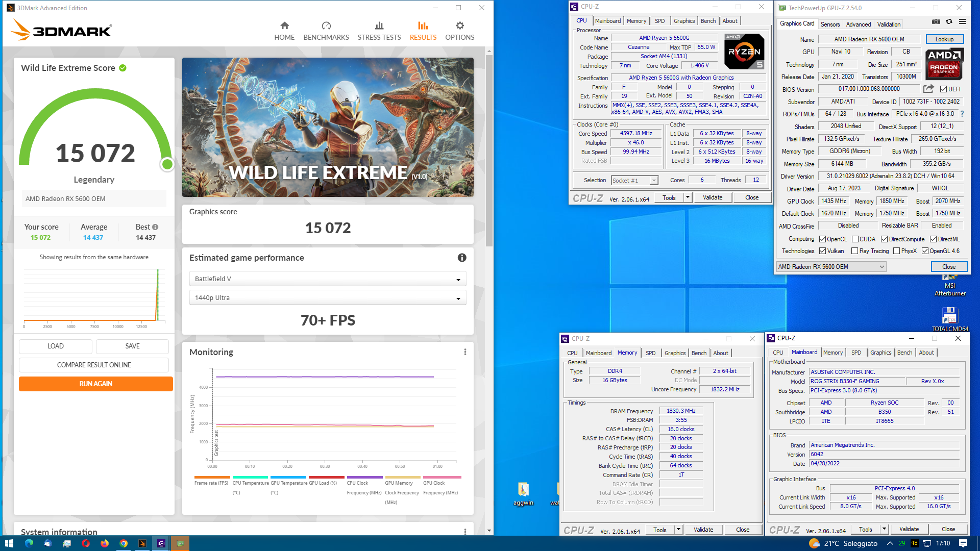The width and height of the screenshot is (980, 551).
Task: Open 3DMark OPTIONS gear
Action: click(460, 31)
